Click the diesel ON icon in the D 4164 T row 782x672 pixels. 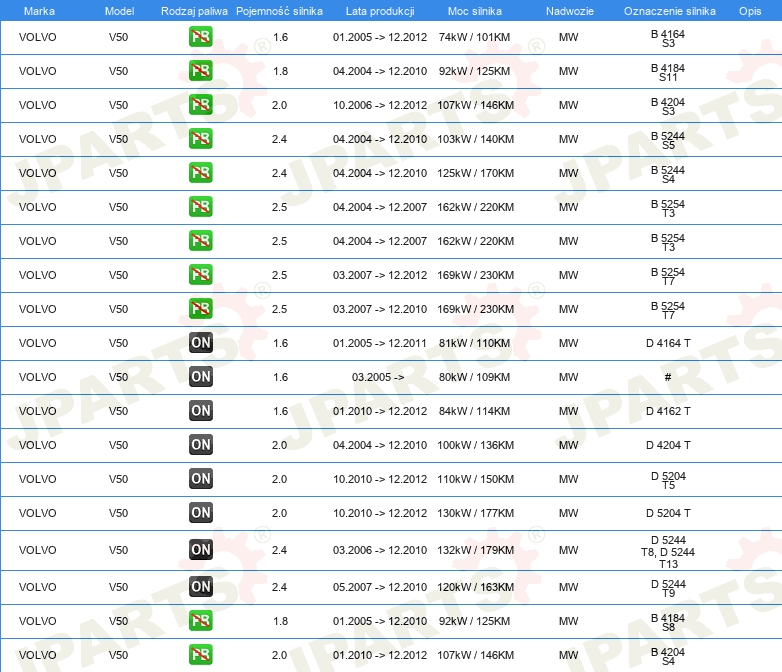tap(201, 343)
